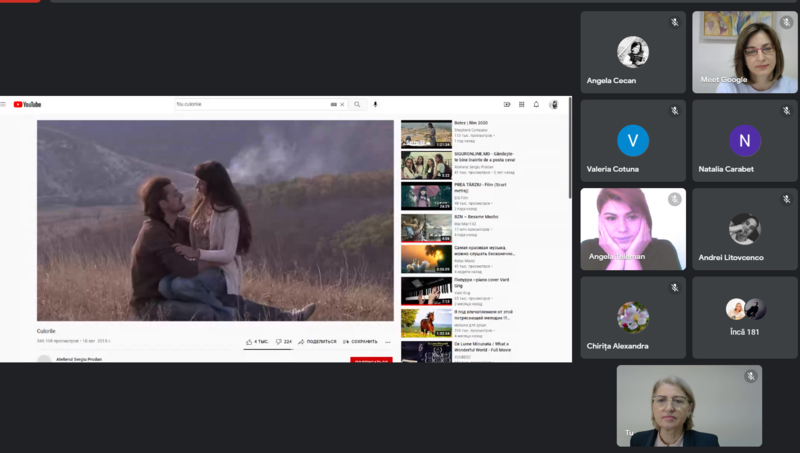This screenshot has width=800, height=453.
Task: Expand the Încă 181 participants tile
Action: [745, 318]
